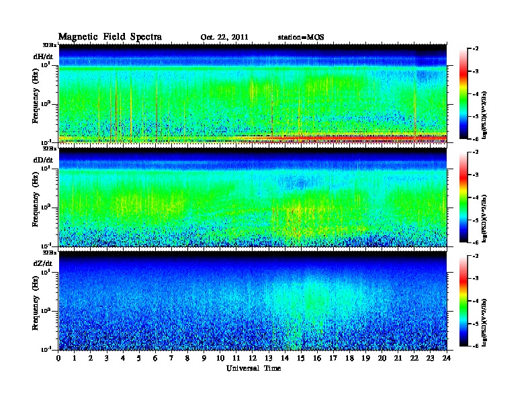Click hour "19" on the Universal Time axis
Image resolution: width=532 pixels, height=411 pixels.
click(x=365, y=358)
